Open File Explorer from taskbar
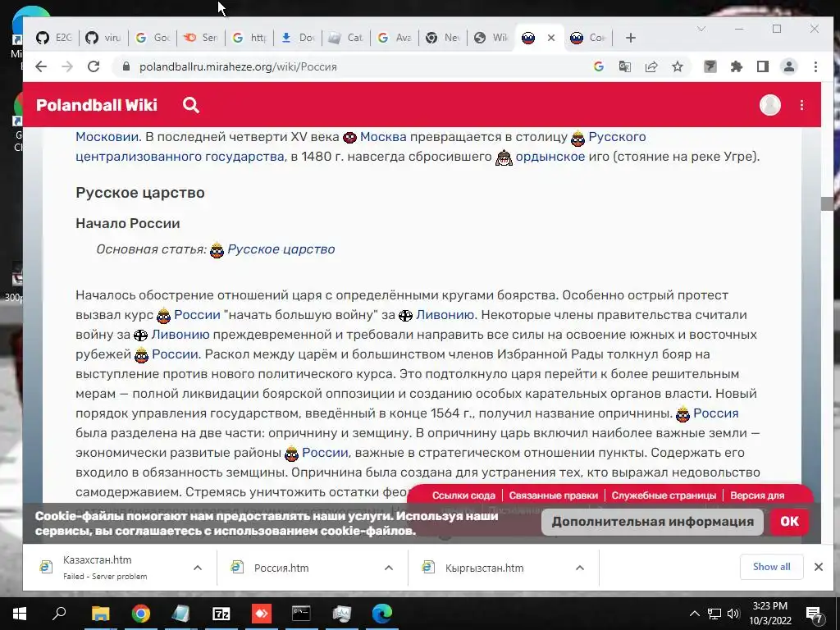The image size is (840, 630). coord(100,614)
